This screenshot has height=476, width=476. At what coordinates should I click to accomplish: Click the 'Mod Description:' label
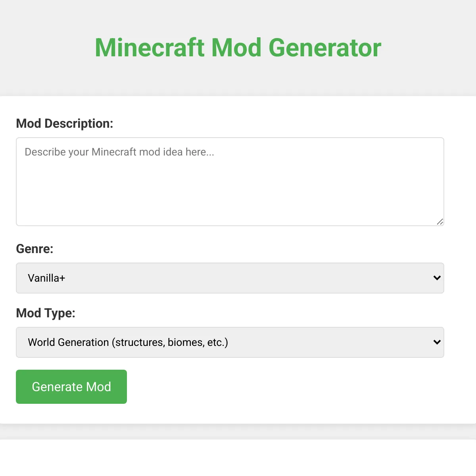tap(65, 123)
